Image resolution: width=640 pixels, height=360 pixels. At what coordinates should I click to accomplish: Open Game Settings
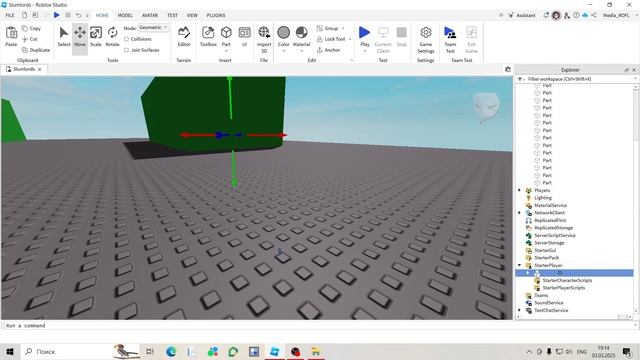tap(425, 40)
